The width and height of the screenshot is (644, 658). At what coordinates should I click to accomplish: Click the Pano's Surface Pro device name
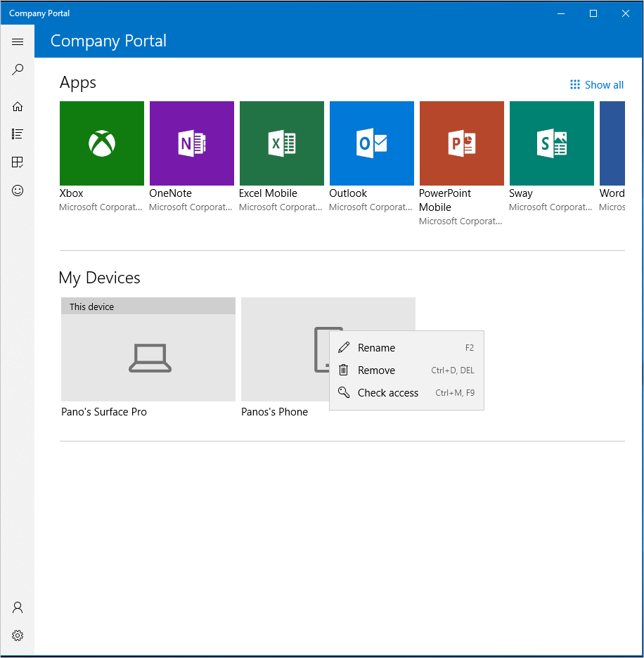103,412
